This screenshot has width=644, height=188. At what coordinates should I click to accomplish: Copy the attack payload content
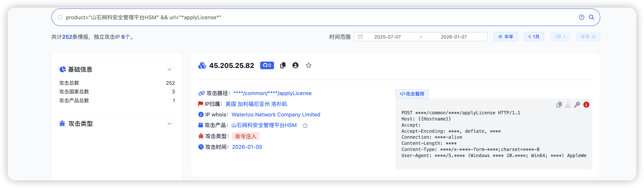click(x=559, y=105)
